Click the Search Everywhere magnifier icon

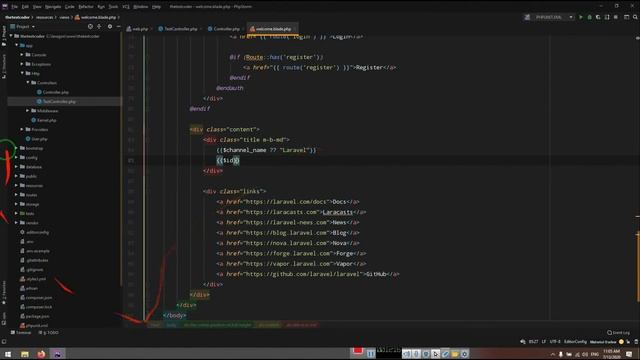(x=635, y=17)
